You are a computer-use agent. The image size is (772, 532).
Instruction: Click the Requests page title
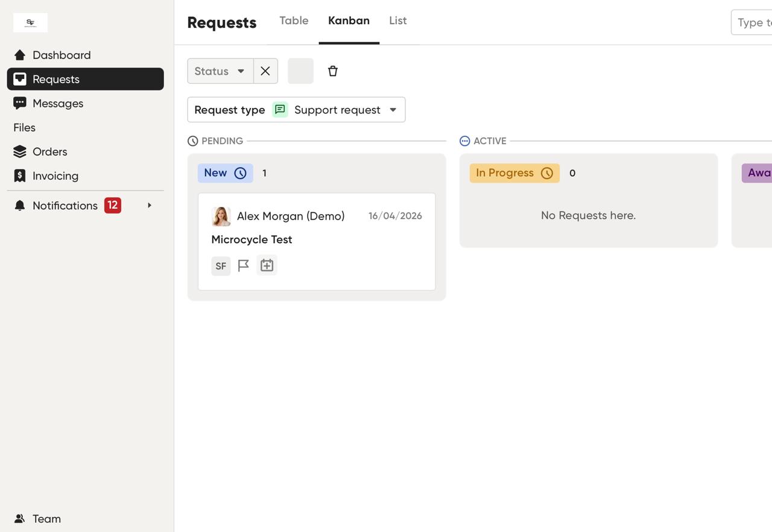click(x=222, y=22)
